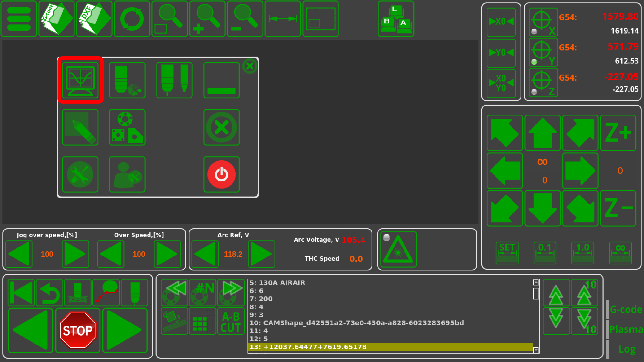Select the infinite jog step mode
The height and width of the screenshot is (362, 644).
(x=620, y=253)
